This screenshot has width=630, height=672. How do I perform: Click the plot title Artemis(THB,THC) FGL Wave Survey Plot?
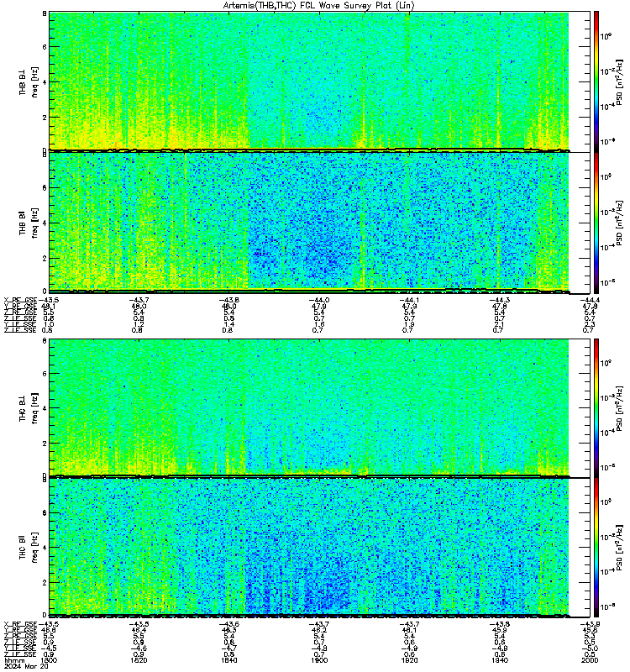click(x=318, y=6)
